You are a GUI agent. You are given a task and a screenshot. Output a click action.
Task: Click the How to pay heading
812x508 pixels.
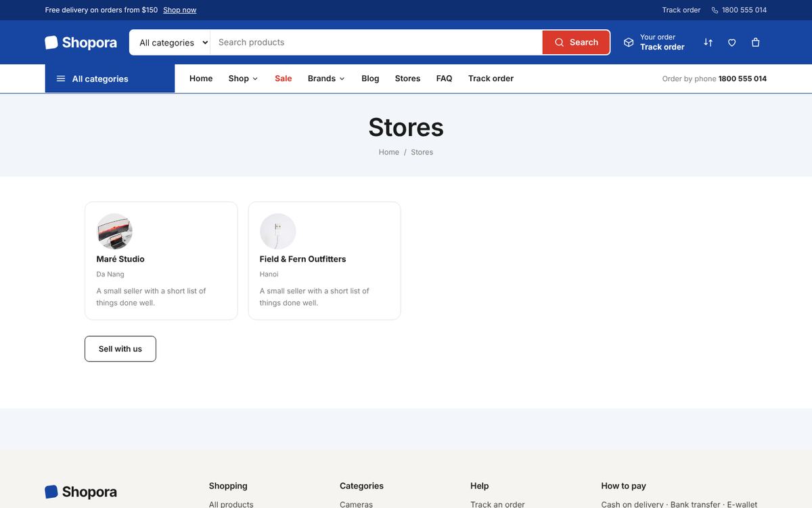624,486
